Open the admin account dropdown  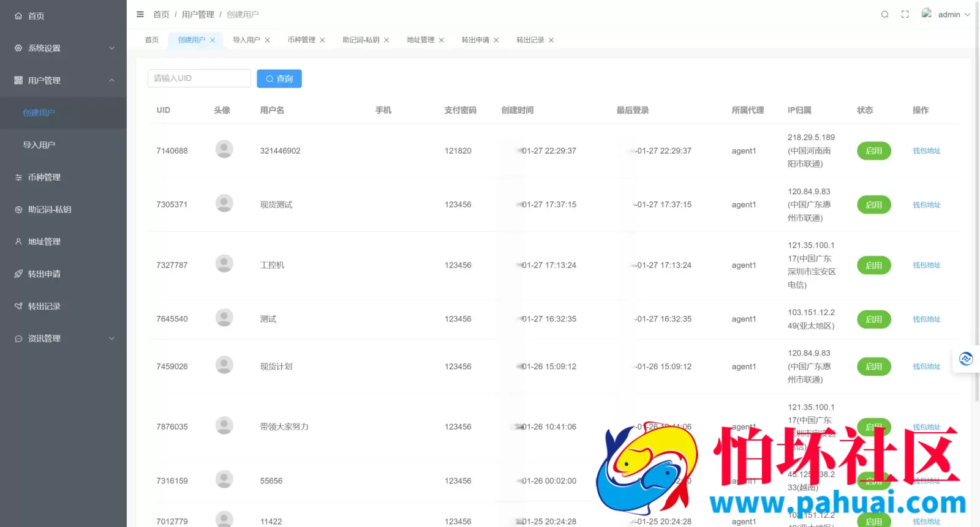pos(954,15)
